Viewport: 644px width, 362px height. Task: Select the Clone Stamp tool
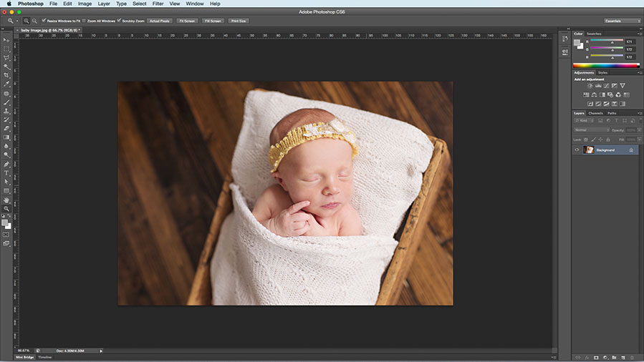coord(6,111)
